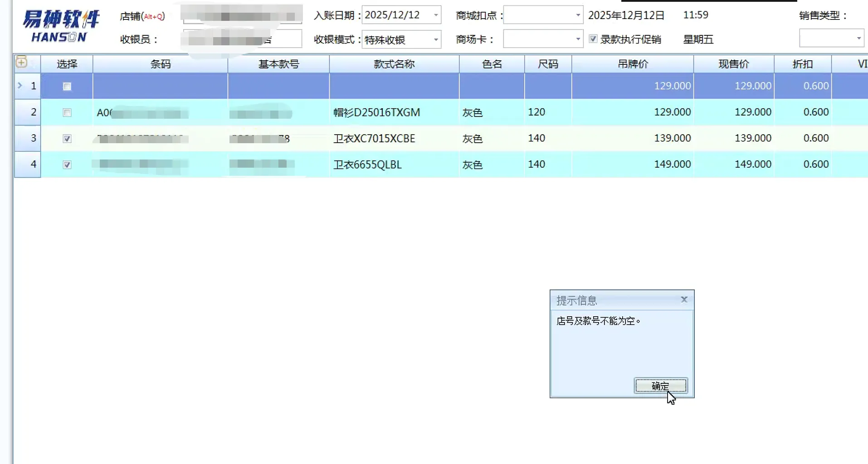868x464 pixels.
Task: Open the 入账日期 date dropdown
Action: point(435,15)
